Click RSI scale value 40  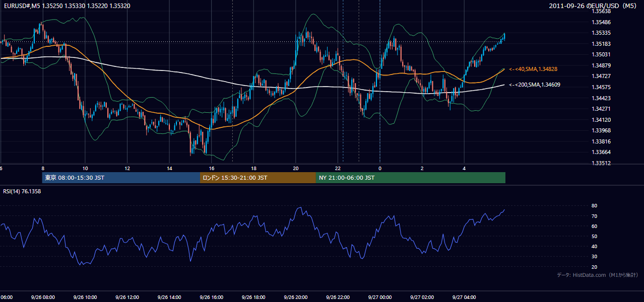[x=595, y=246]
